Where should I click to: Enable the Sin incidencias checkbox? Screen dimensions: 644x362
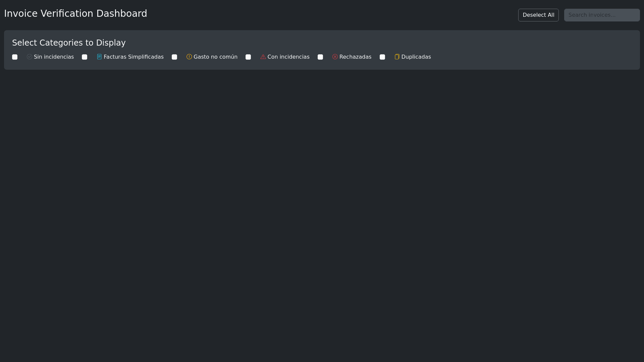click(x=15, y=57)
